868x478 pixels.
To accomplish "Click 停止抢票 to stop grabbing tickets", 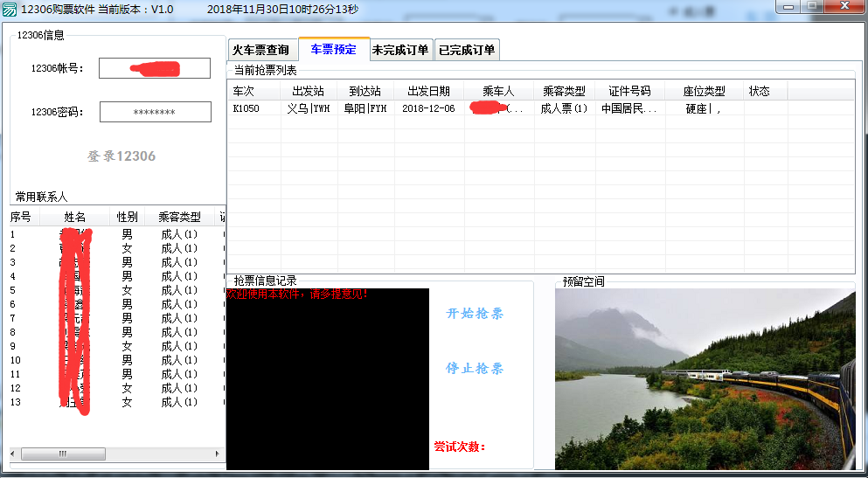I will click(475, 369).
